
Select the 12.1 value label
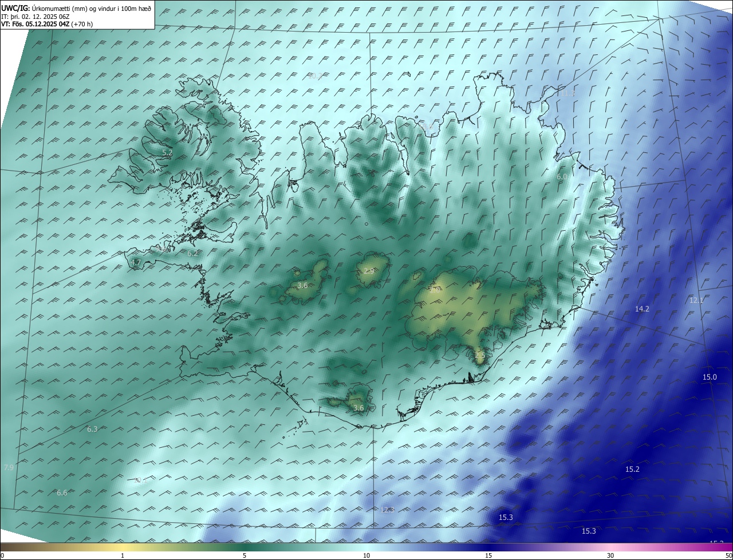tap(696, 301)
